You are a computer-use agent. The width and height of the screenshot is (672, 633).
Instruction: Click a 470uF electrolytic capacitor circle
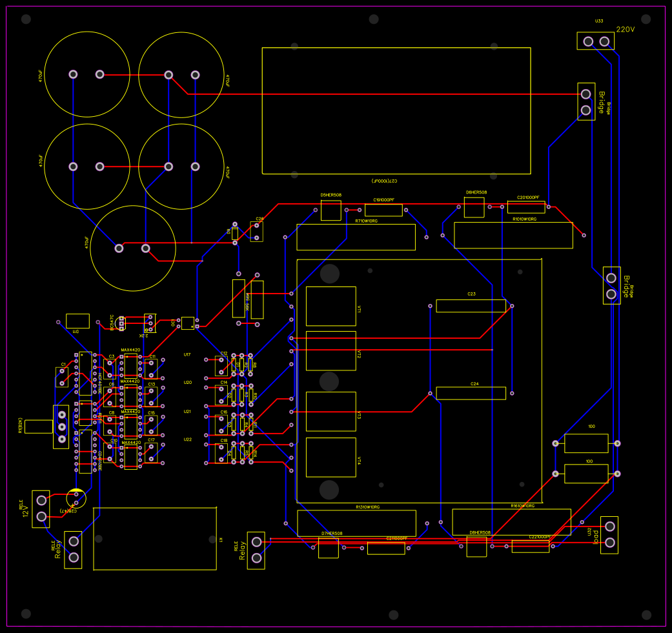87,74
